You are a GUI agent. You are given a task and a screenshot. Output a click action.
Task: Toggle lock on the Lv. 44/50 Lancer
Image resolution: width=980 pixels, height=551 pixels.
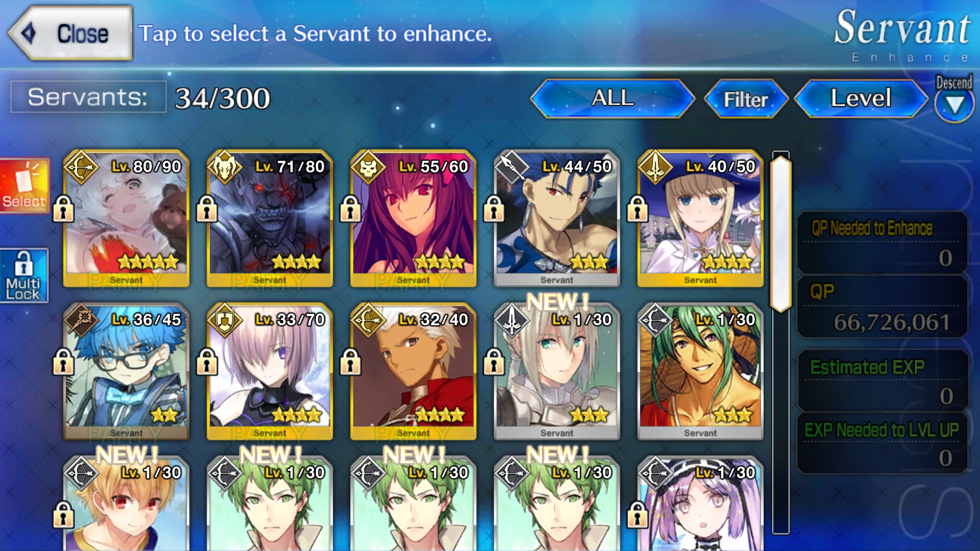point(494,208)
